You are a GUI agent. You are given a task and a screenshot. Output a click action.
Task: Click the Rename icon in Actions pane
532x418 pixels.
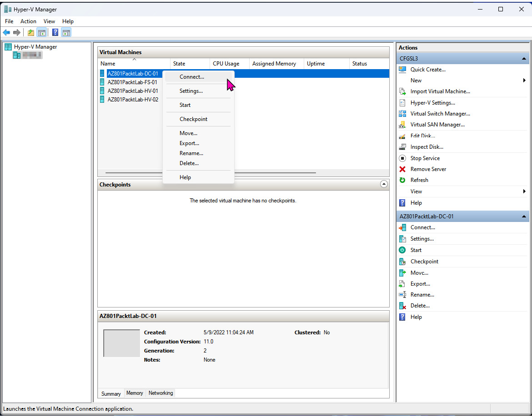(x=402, y=294)
